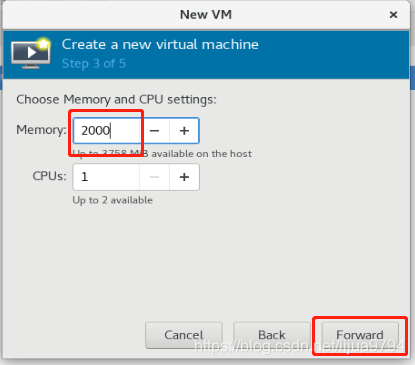This screenshot has height=365, width=415.
Task: Click the yellow star badge on monitor icon
Action: 43,44
